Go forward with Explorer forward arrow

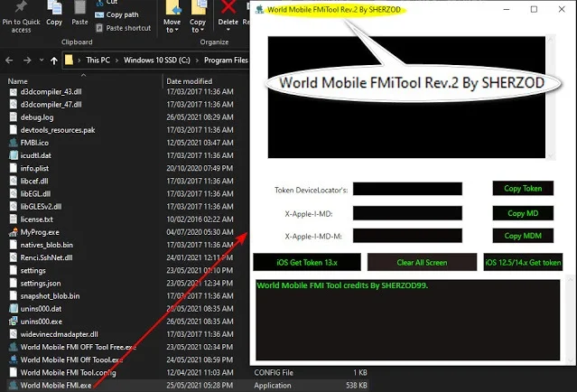point(27,60)
